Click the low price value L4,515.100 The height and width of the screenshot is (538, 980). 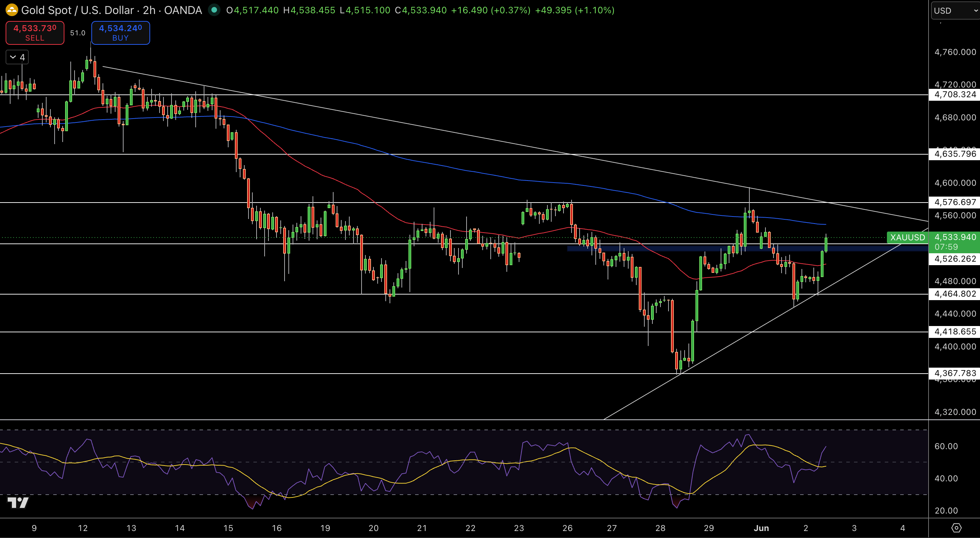click(x=365, y=10)
